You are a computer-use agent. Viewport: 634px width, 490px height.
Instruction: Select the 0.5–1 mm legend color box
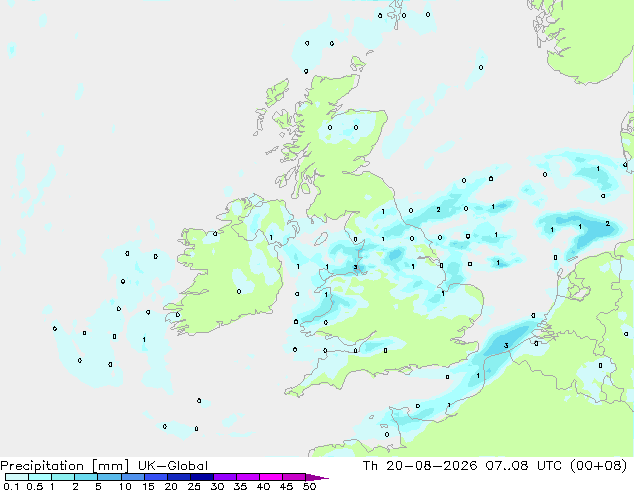[x=40, y=477]
